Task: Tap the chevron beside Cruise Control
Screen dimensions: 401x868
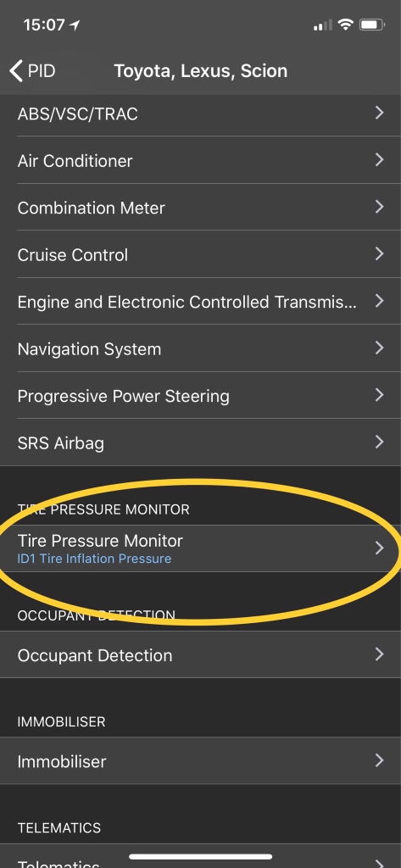Action: [380, 254]
